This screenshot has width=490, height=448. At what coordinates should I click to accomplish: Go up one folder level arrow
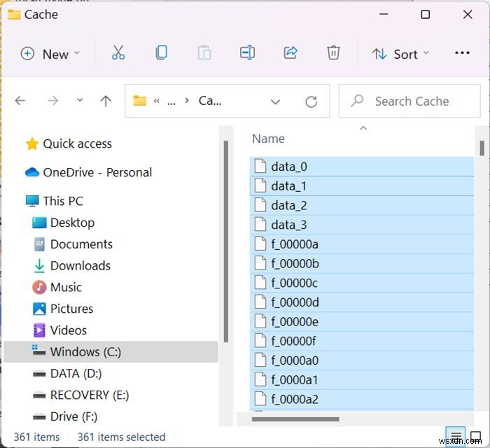tap(106, 101)
